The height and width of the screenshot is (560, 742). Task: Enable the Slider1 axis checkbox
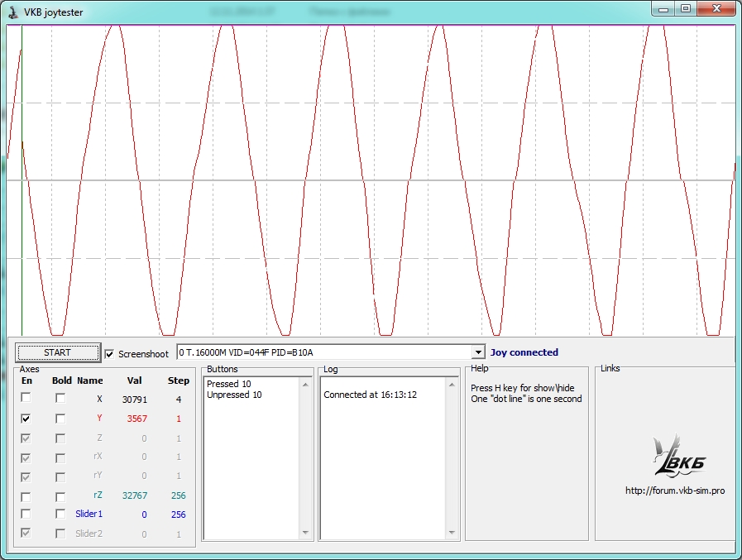[26, 515]
